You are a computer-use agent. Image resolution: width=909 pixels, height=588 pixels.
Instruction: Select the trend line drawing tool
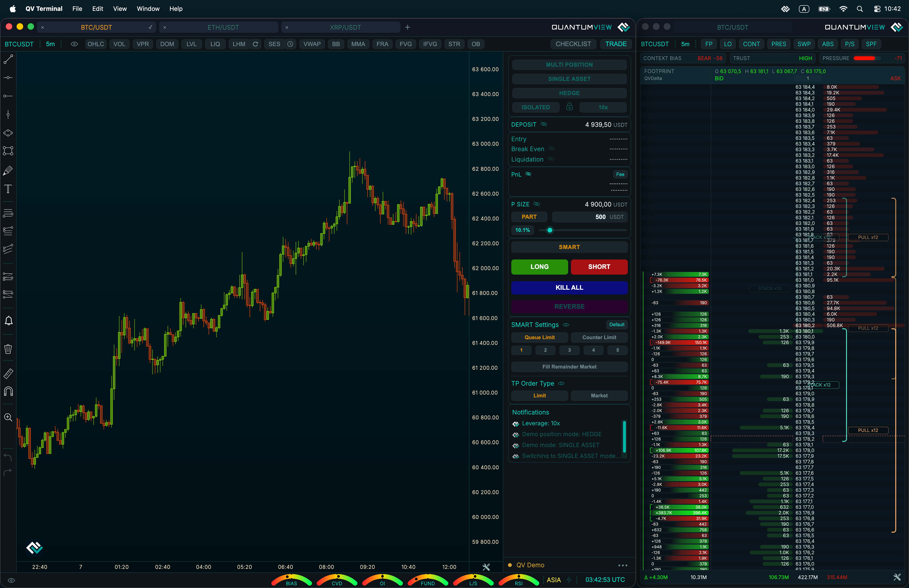tap(8, 59)
